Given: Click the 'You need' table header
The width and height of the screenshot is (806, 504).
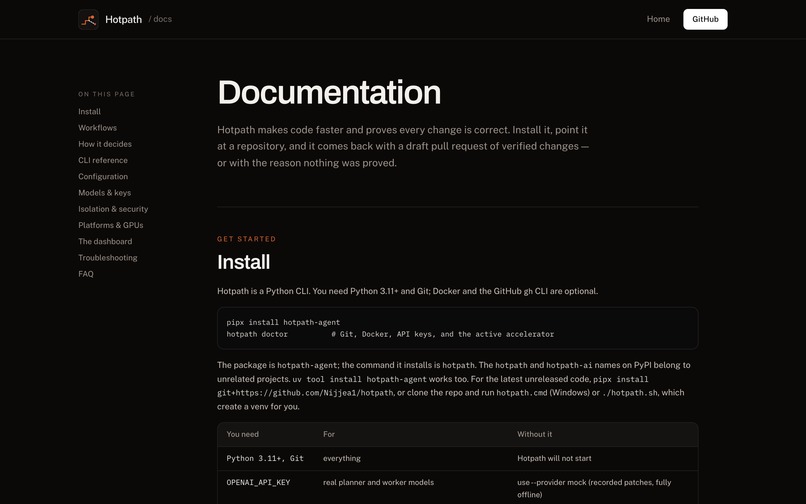Looking at the screenshot, I should click(x=243, y=434).
